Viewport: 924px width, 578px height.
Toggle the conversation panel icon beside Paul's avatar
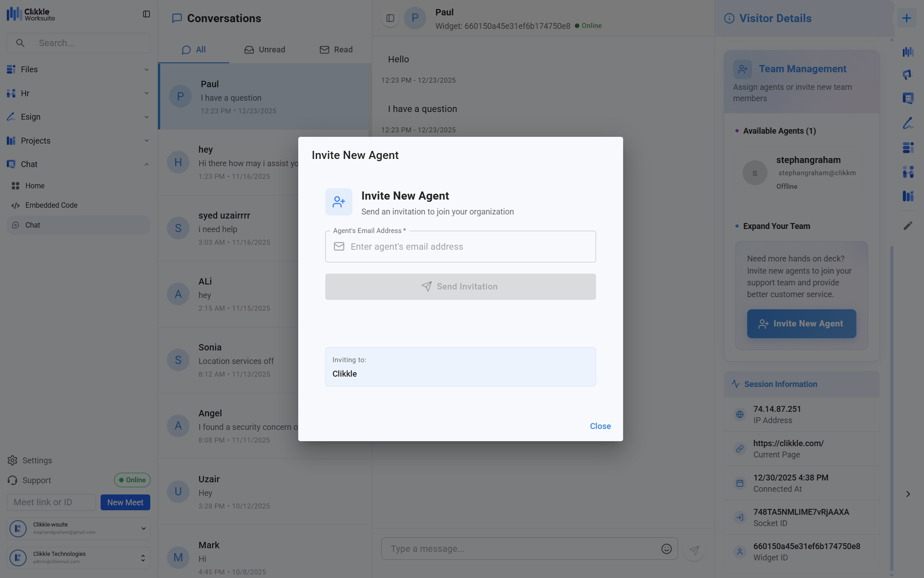tap(390, 18)
